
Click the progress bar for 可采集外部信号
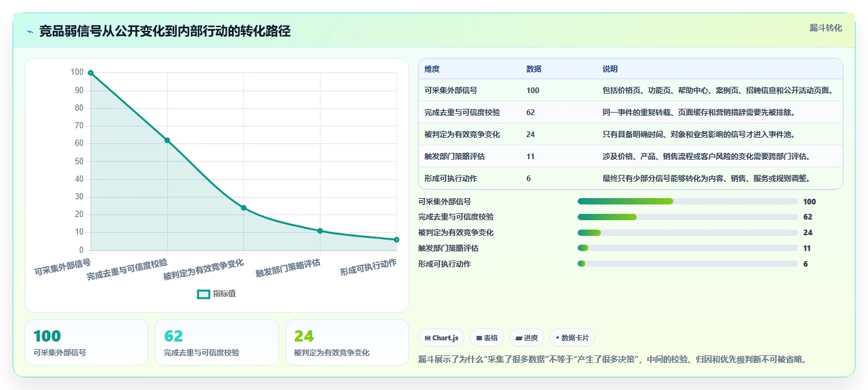pos(688,201)
